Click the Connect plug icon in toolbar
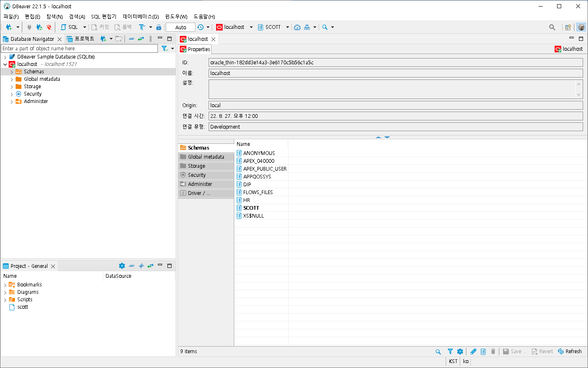Viewport: 588px width, 368px height. pos(29,27)
